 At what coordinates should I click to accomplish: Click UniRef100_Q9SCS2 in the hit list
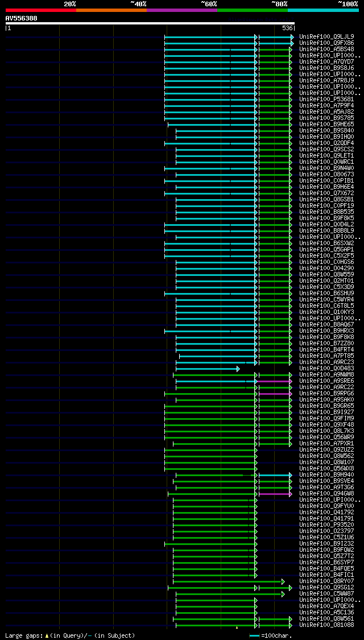pos(326,150)
